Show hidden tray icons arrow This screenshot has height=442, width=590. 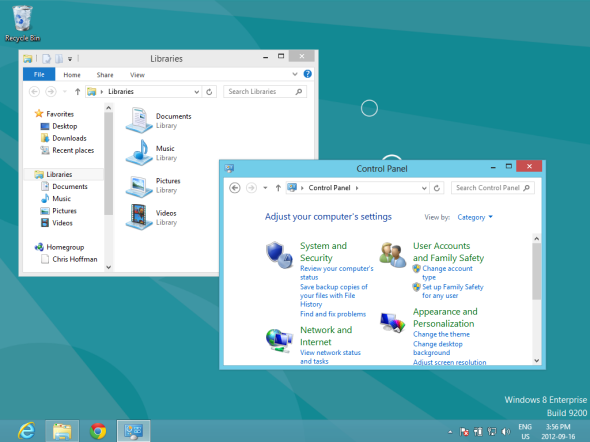450,432
